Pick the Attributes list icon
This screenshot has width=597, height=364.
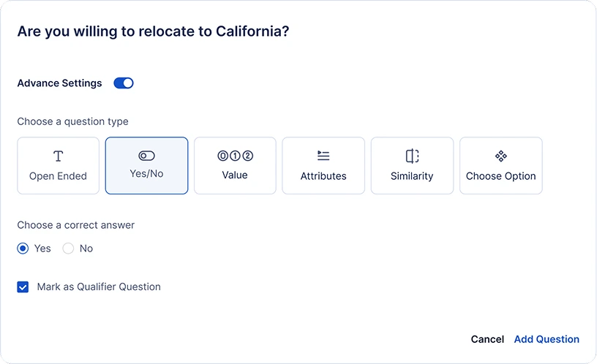point(323,156)
